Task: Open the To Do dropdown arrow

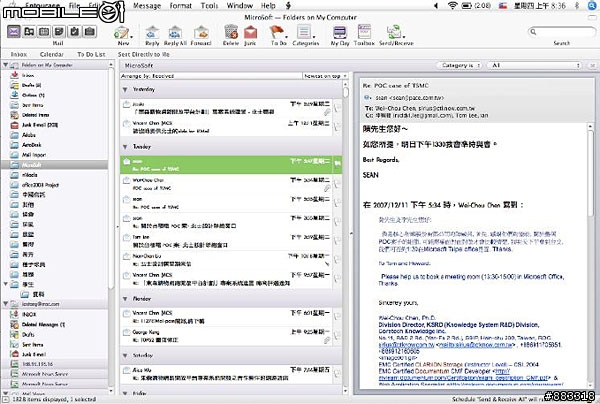Action: pos(286,37)
